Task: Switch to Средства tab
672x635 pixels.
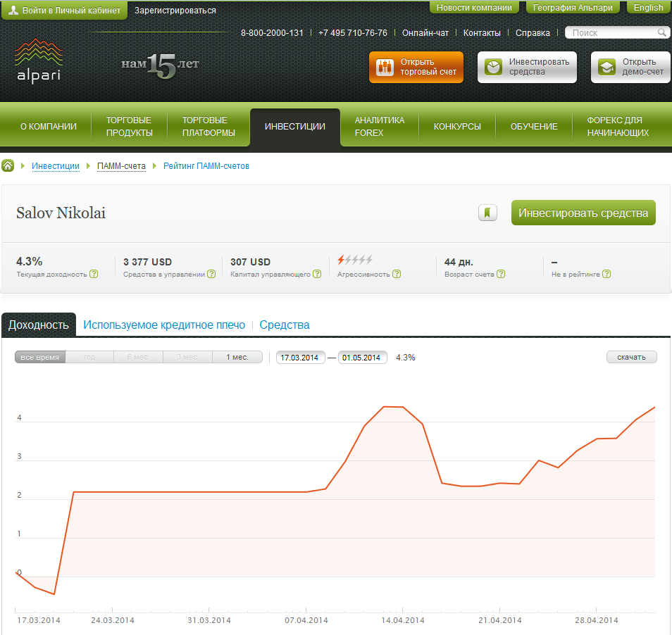Action: (285, 325)
